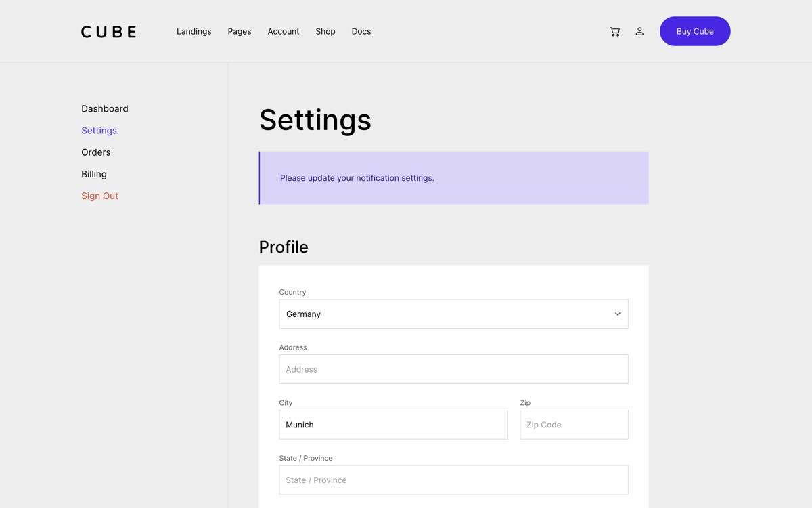Click into the Address input field
This screenshot has height=508, width=812.
tap(453, 369)
